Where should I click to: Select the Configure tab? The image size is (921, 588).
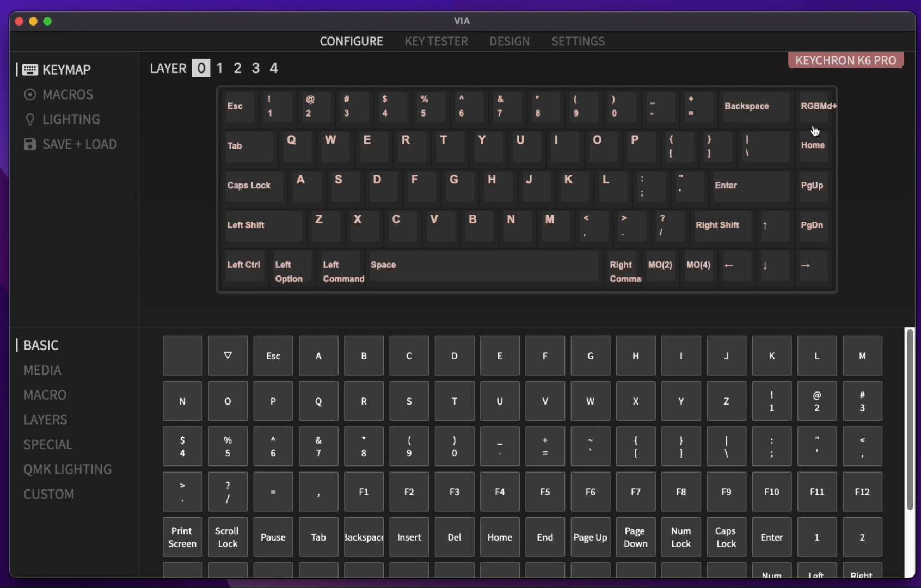pos(352,41)
